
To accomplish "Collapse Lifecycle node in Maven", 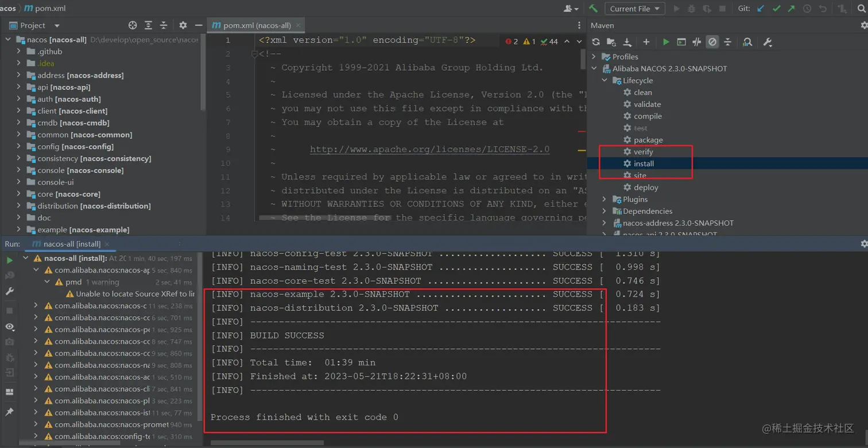I will point(604,80).
